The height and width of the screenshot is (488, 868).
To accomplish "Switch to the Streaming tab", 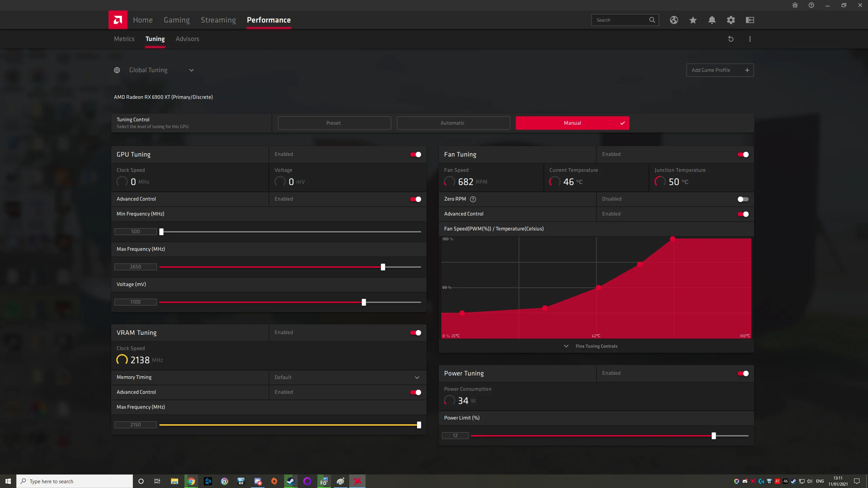I will pyautogui.click(x=218, y=20).
